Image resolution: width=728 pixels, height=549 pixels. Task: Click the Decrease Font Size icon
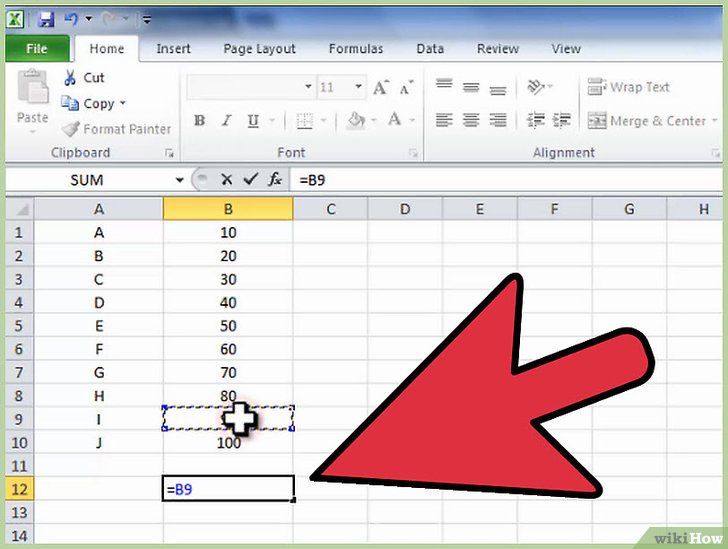(x=406, y=87)
